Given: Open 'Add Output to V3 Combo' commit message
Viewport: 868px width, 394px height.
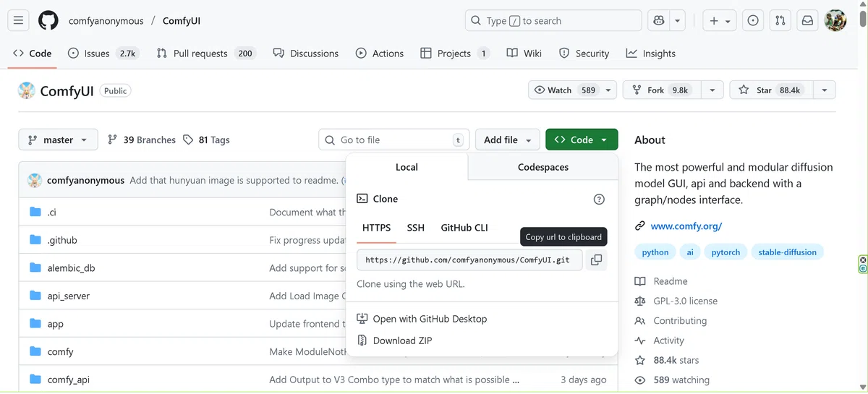Looking at the screenshot, I should point(394,380).
